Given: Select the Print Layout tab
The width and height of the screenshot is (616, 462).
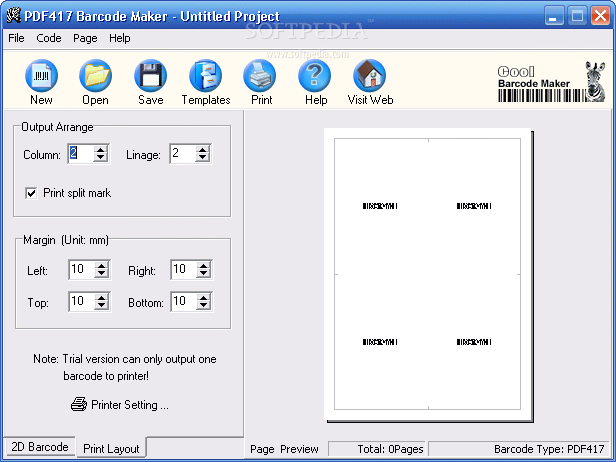Looking at the screenshot, I should (111, 449).
